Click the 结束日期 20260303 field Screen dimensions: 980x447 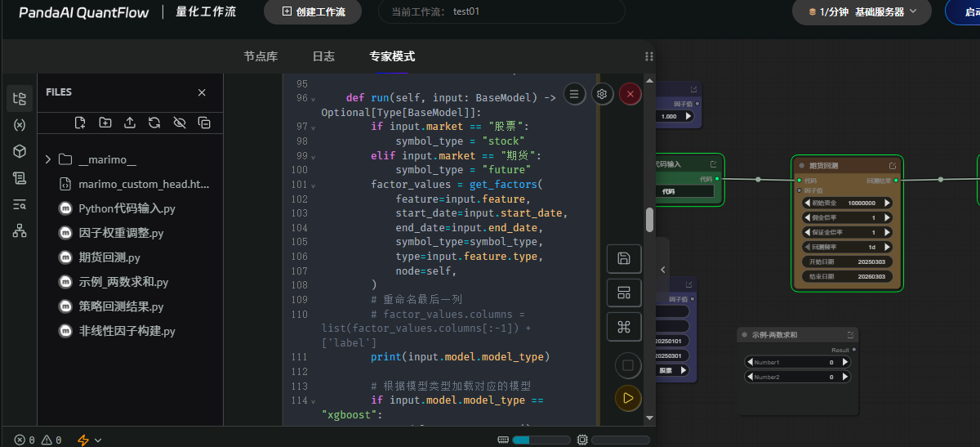click(x=848, y=276)
